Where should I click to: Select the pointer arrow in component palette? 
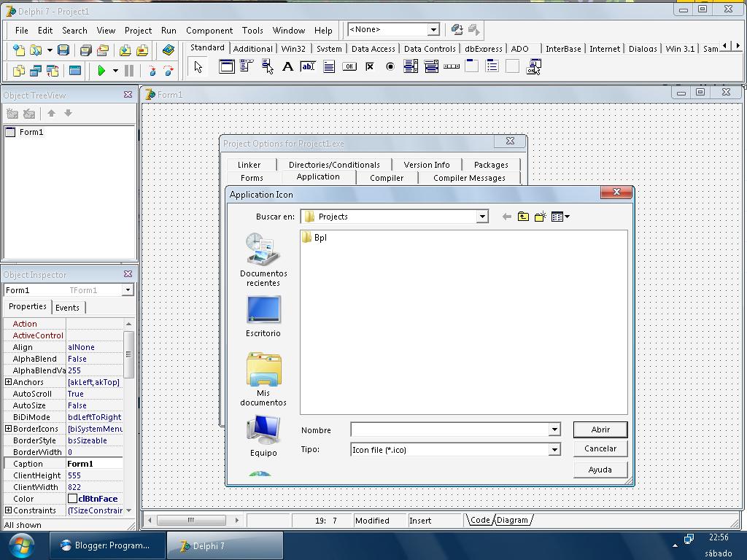(198, 66)
